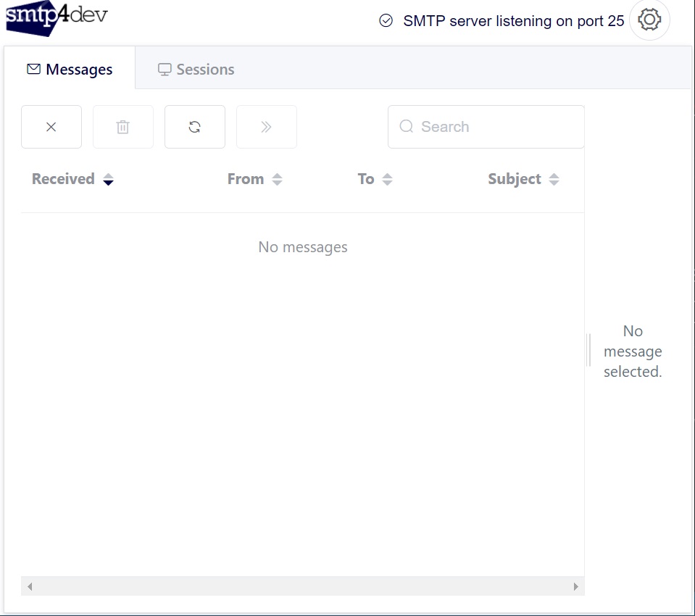The image size is (695, 616).
Task: Switch to the Sessions tab
Action: [196, 68]
